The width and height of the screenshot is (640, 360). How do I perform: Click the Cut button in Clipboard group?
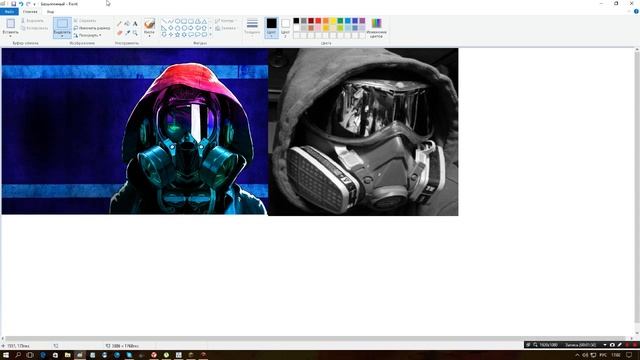tap(32, 20)
